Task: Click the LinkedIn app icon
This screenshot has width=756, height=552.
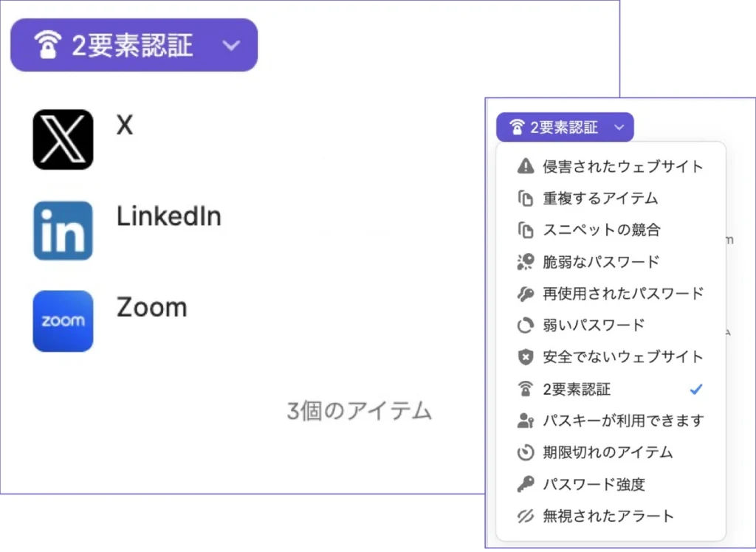Action: pyautogui.click(x=63, y=230)
